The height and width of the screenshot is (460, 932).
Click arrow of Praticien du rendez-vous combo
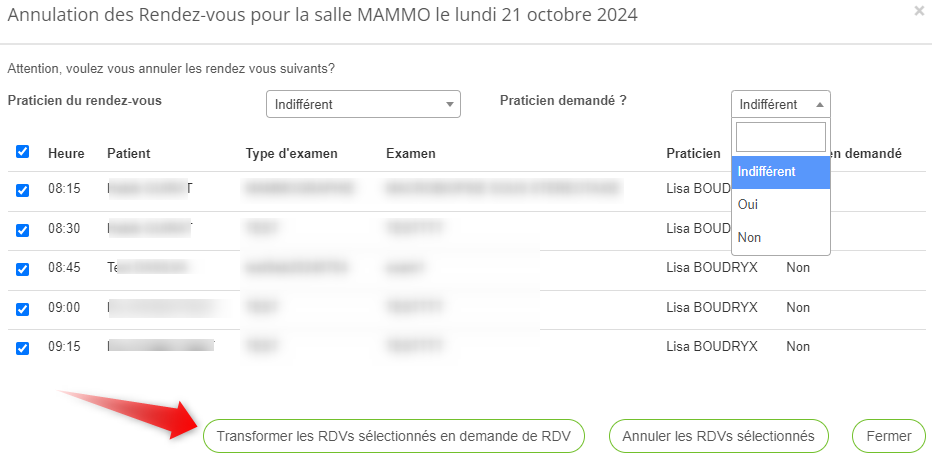pos(449,104)
